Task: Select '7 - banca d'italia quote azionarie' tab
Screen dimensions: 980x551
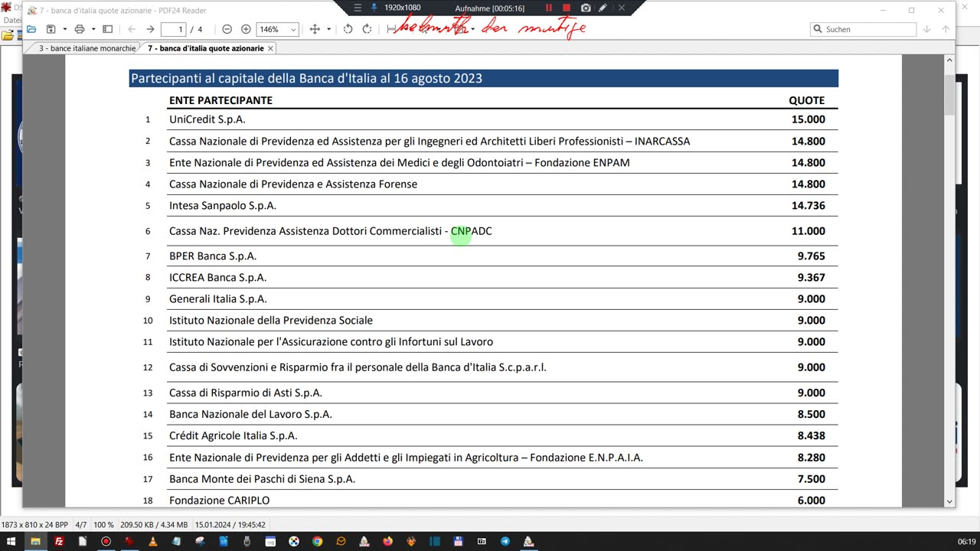Action: click(x=205, y=48)
